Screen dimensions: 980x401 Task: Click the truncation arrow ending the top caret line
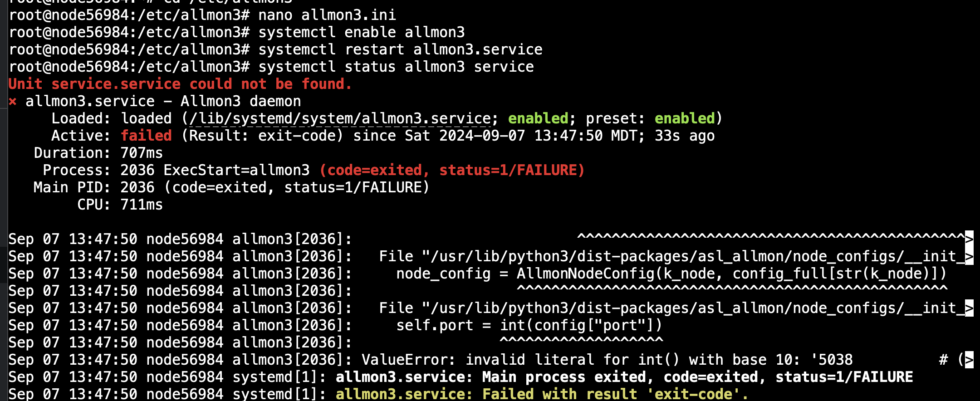(x=969, y=239)
